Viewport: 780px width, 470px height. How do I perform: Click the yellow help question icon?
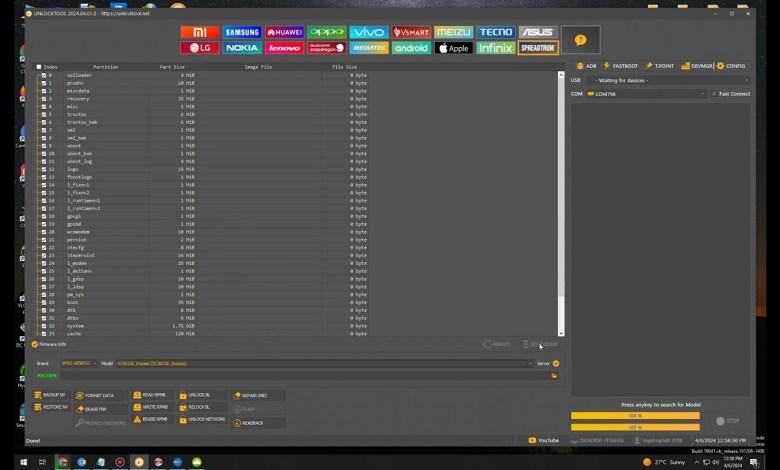pyautogui.click(x=580, y=41)
